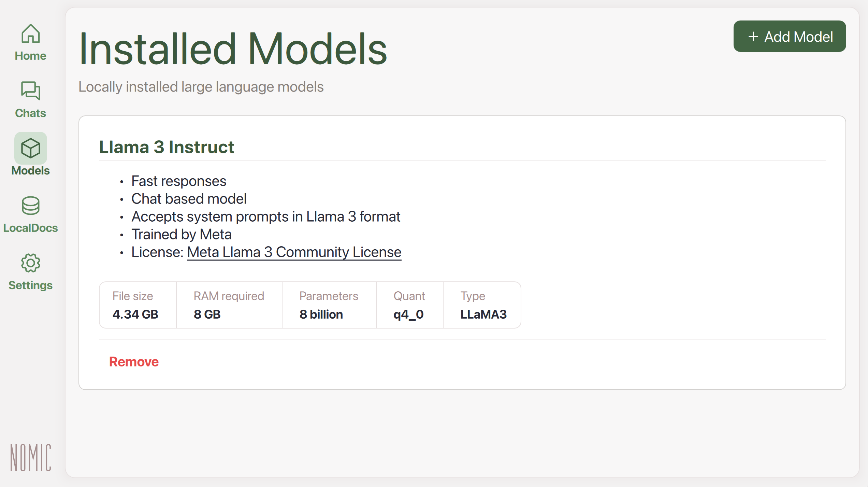Click the Llama 3 Instruct heading
This screenshot has width=868, height=487.
pos(167,147)
